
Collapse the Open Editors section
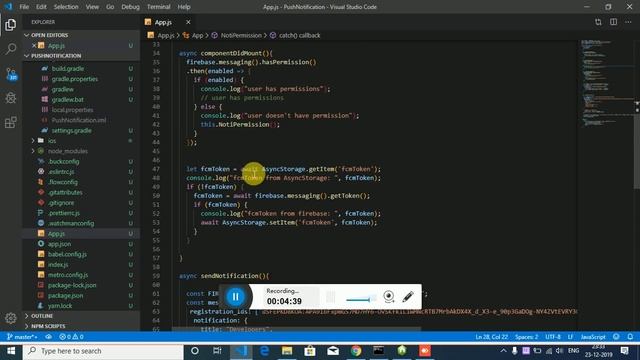click(x=81, y=35)
